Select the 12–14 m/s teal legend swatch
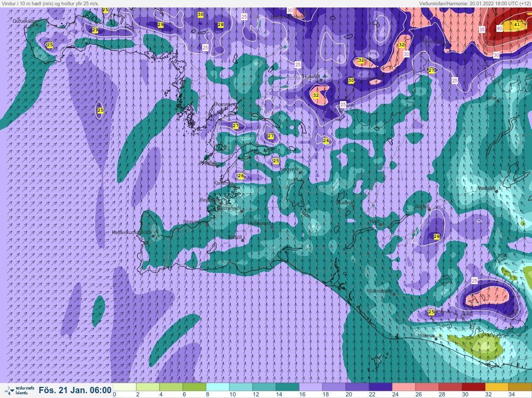Screen dimensions: 532x398 click(264, 387)
